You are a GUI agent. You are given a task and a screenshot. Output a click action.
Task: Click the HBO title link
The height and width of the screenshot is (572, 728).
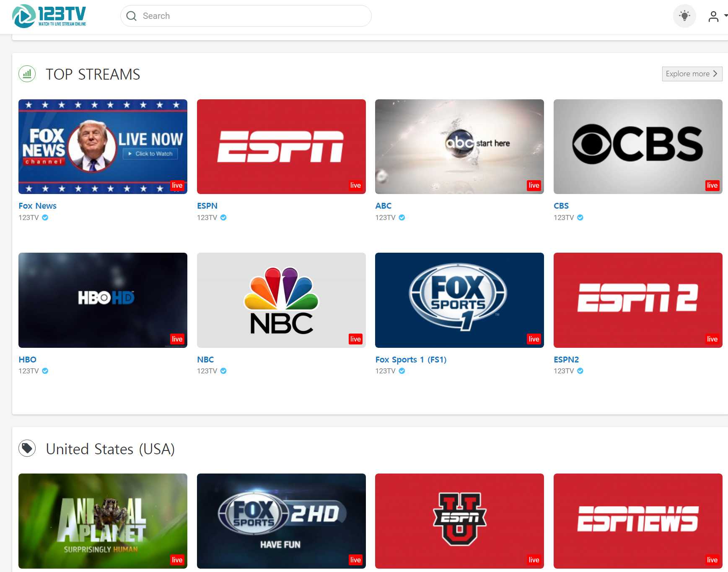pyautogui.click(x=27, y=360)
